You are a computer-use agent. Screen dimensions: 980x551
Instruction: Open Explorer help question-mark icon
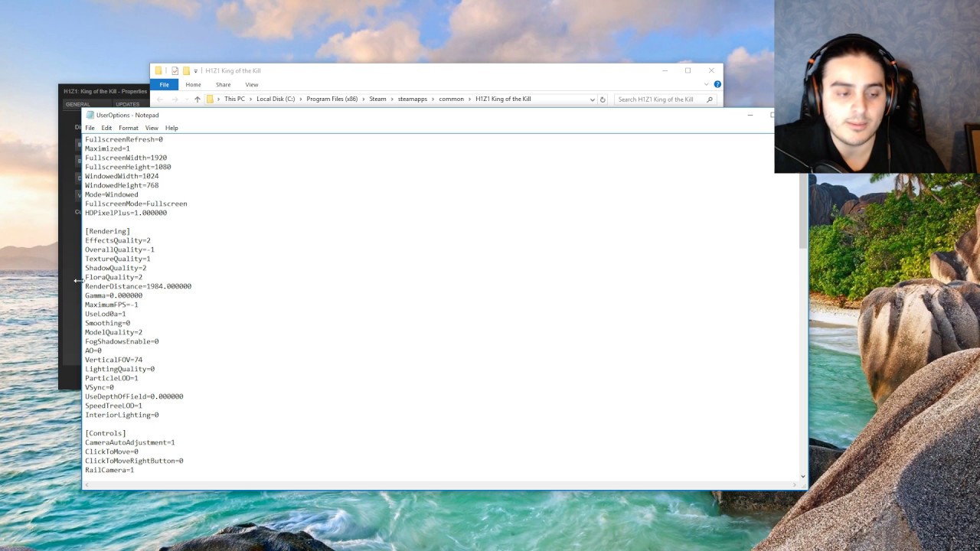(717, 84)
